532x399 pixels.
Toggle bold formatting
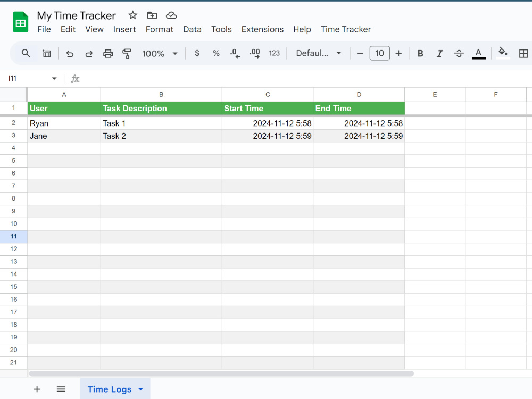pyautogui.click(x=420, y=53)
